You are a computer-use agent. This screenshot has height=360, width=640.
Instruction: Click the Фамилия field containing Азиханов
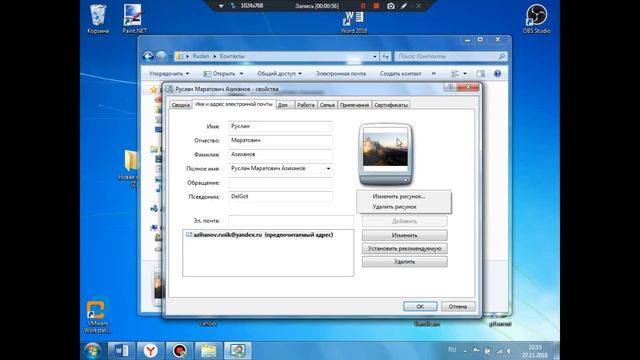[280, 155]
